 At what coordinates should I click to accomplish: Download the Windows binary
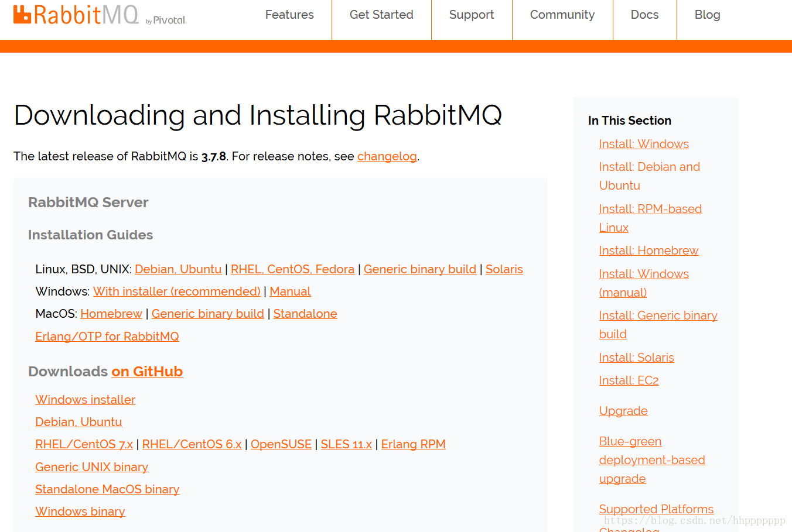pos(80,512)
